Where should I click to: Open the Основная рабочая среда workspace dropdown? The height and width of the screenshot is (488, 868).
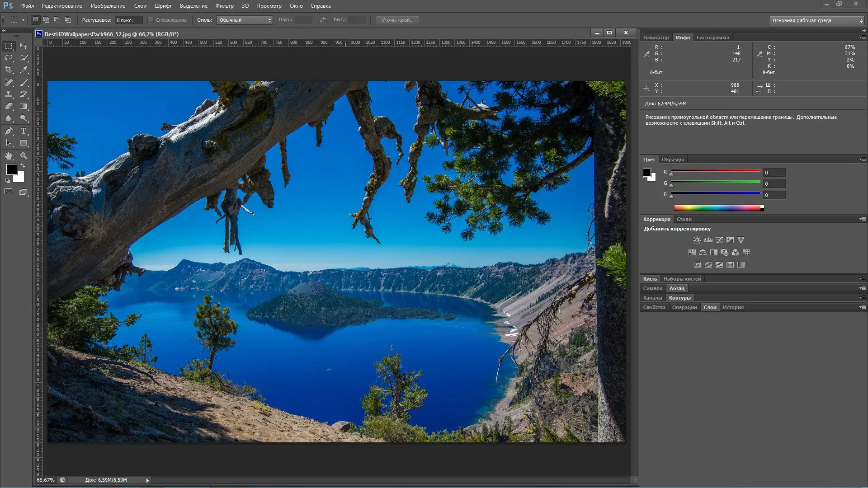point(816,20)
